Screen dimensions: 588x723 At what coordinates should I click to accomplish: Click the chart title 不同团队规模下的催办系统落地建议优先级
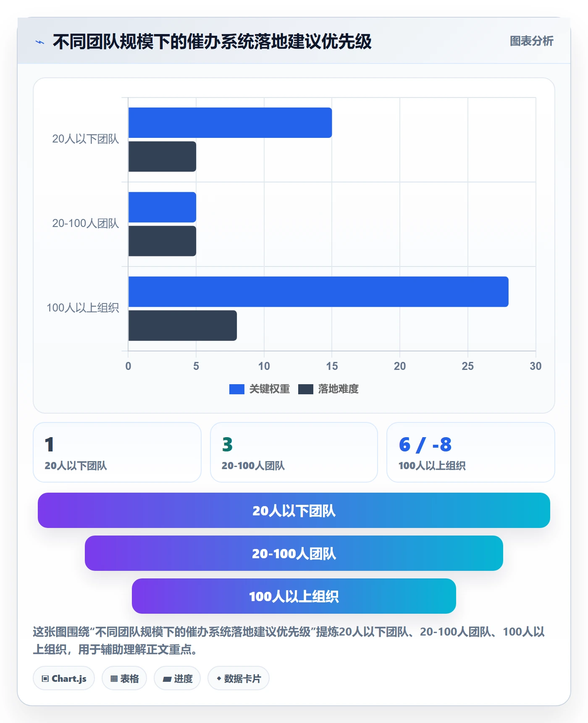[212, 42]
